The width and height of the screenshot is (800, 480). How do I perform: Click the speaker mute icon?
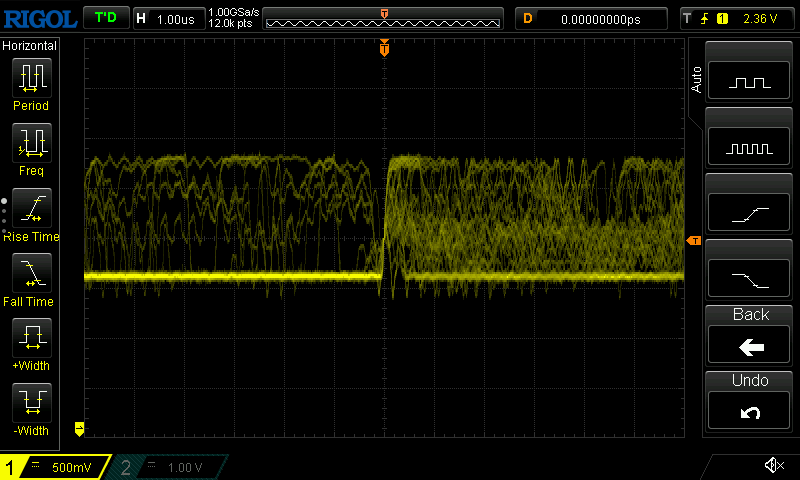[x=773, y=465]
